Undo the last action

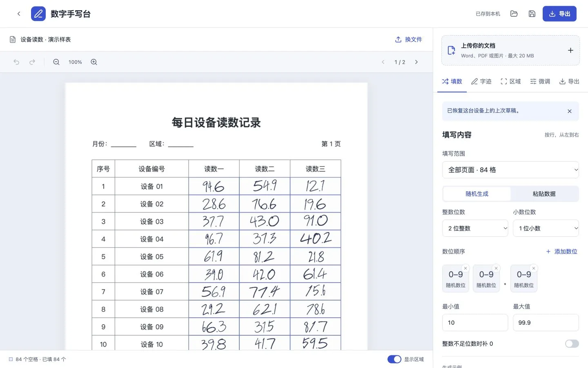pos(16,62)
